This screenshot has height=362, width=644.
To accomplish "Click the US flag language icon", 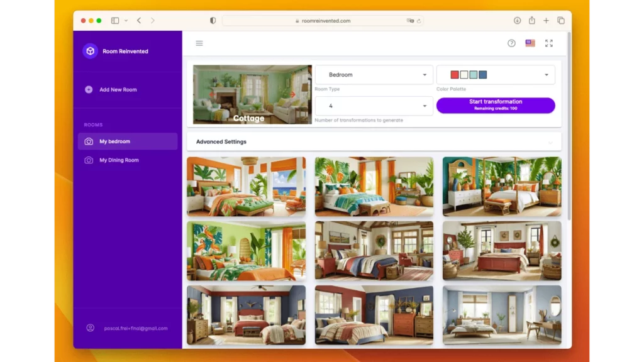I will (x=530, y=43).
